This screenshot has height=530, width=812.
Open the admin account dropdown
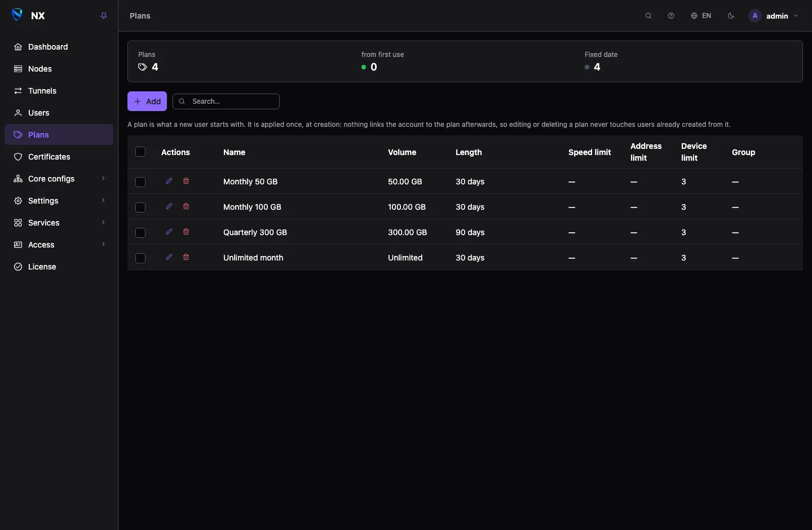(774, 16)
